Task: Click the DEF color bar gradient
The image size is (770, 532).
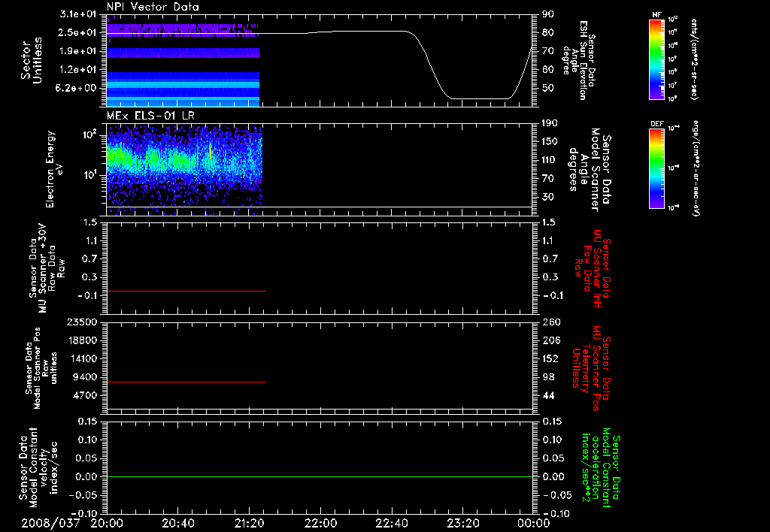Action: coord(656,168)
